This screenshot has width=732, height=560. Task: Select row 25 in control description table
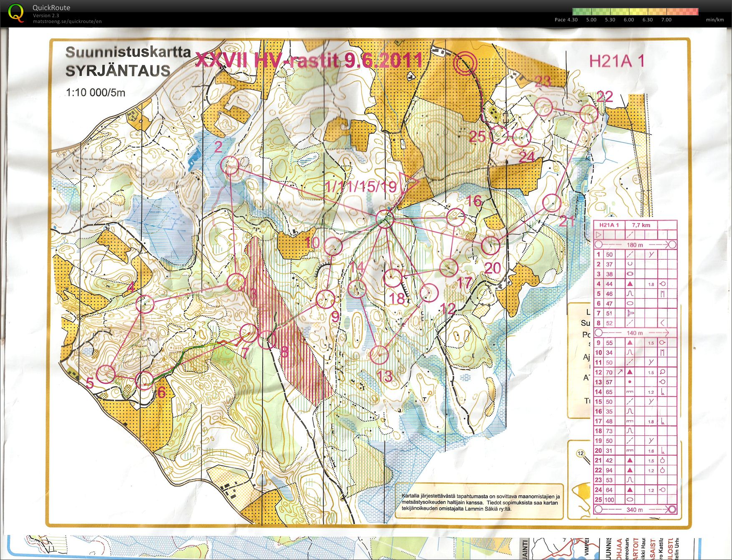pyautogui.click(x=635, y=499)
